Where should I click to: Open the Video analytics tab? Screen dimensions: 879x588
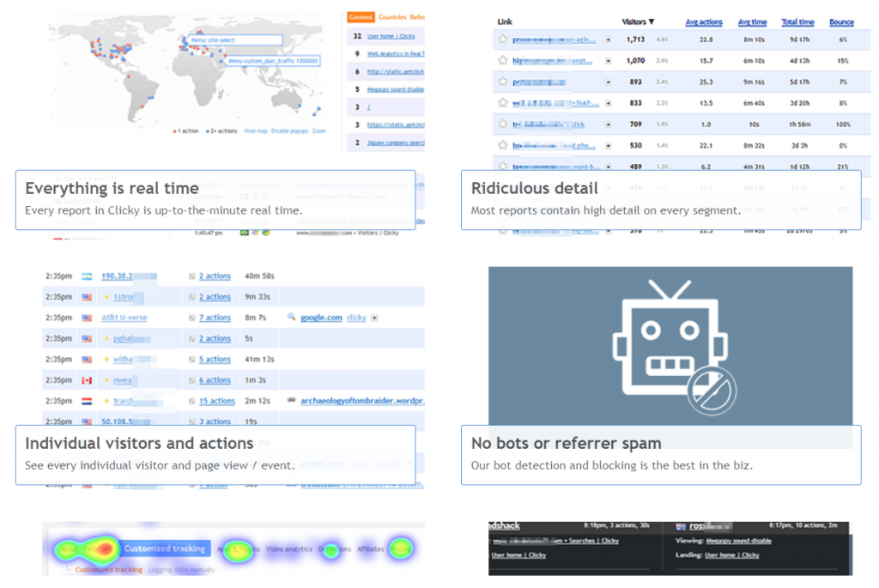pyautogui.click(x=289, y=549)
